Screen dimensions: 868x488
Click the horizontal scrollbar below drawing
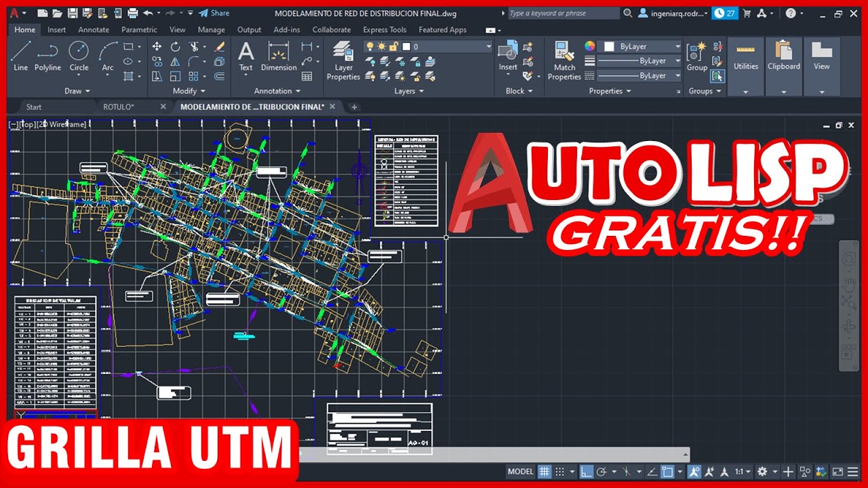tap(494, 455)
